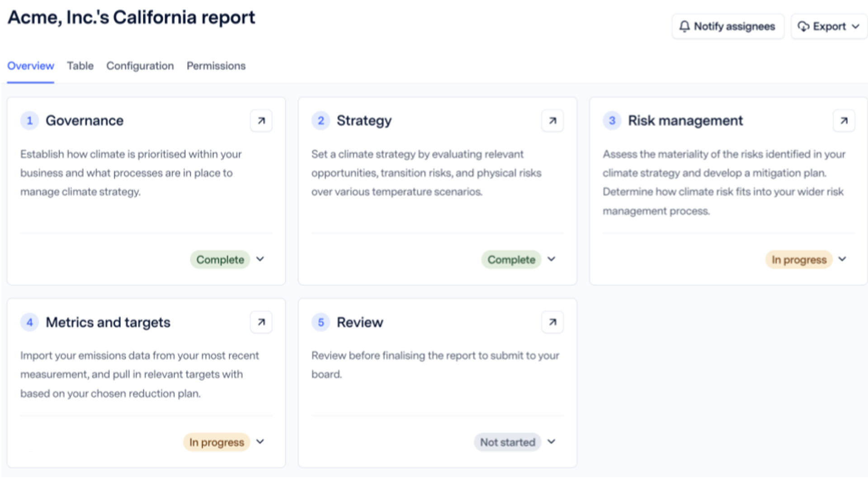
Task: Click the Governance description about climate prioritisation
Action: (x=131, y=173)
